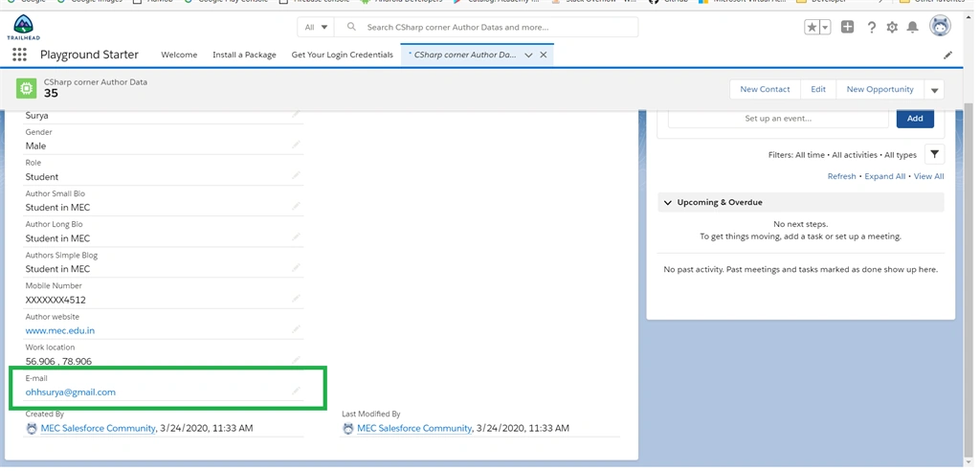Open the user profile avatar
This screenshot has width=980, height=471.
(940, 26)
